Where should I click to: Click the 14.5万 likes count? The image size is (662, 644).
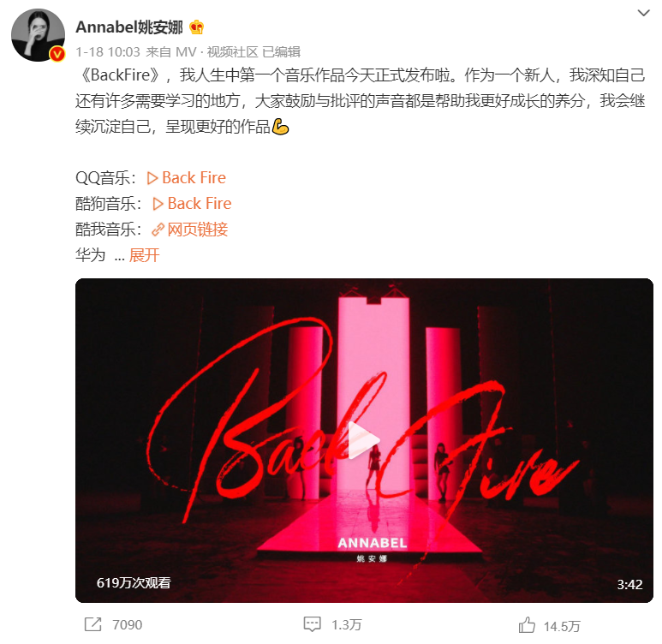coord(562,626)
